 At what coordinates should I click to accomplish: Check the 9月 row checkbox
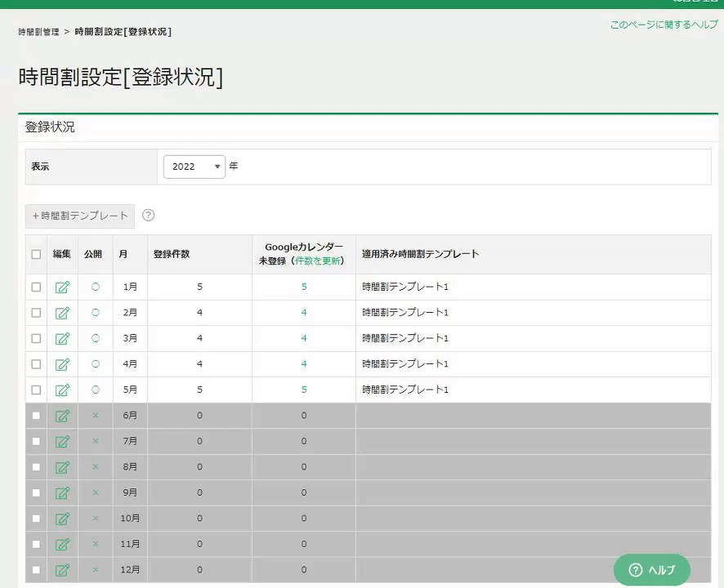click(x=36, y=493)
